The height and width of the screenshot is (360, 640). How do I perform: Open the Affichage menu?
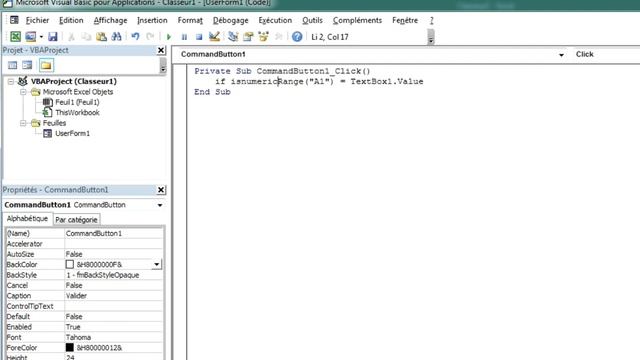point(110,20)
